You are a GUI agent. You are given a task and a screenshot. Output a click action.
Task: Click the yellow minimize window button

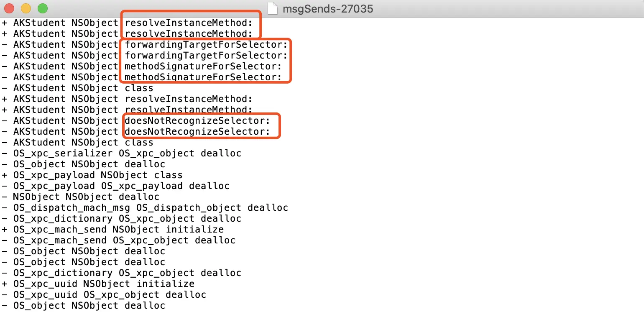(x=26, y=8)
